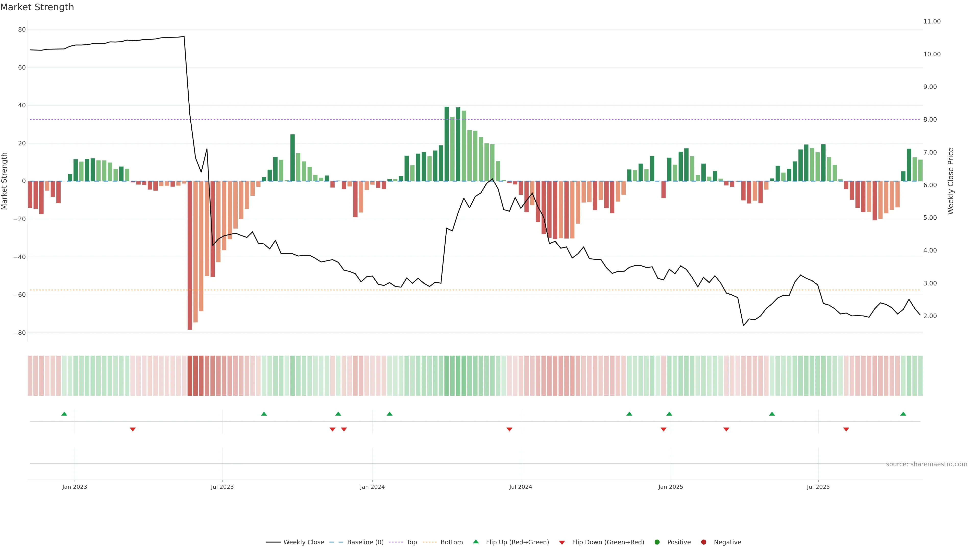Click the Jul 2024 x-axis label

(x=520, y=487)
